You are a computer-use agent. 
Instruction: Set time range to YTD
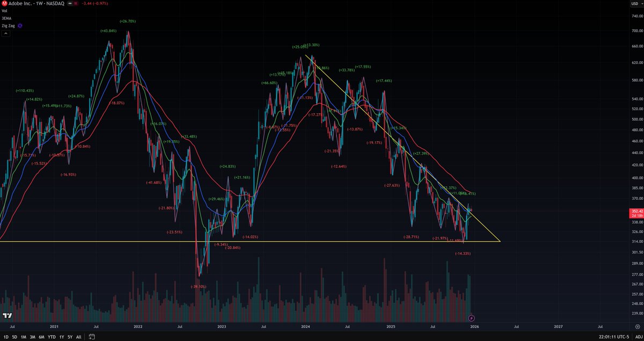pyautogui.click(x=52, y=337)
